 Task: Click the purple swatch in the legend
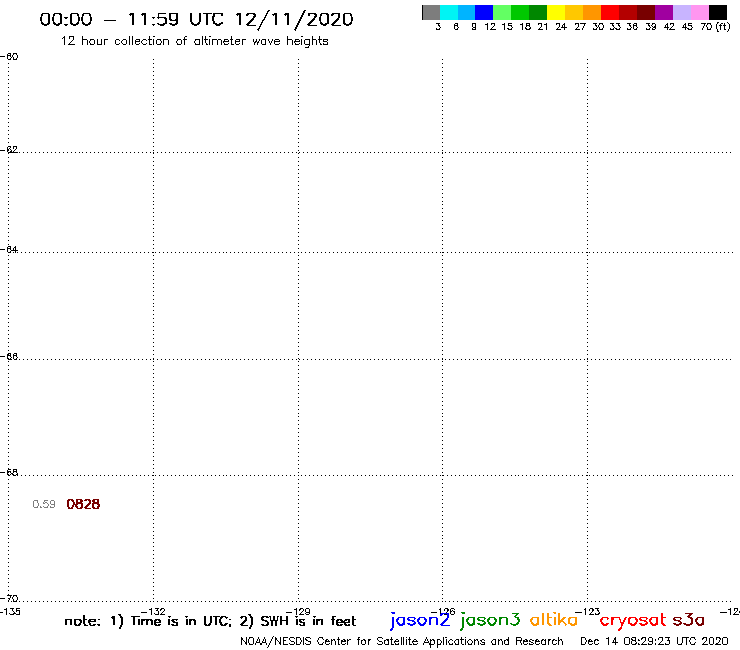coord(664,12)
